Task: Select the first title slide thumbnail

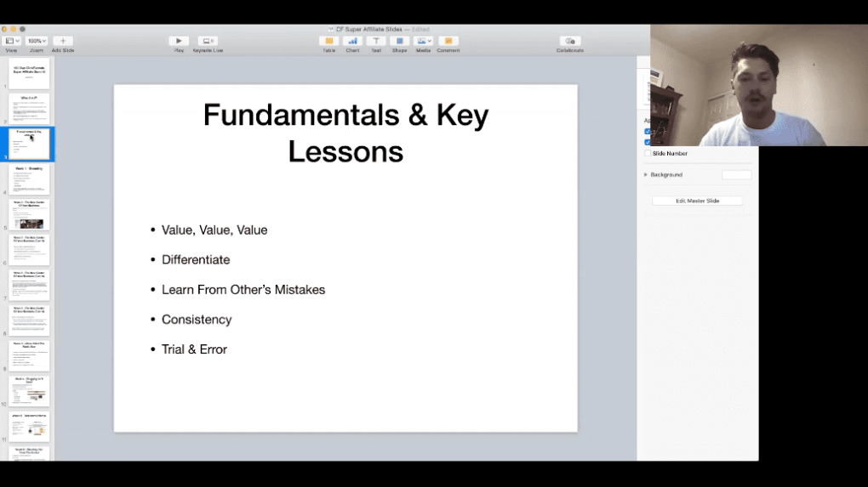Action: (29, 74)
